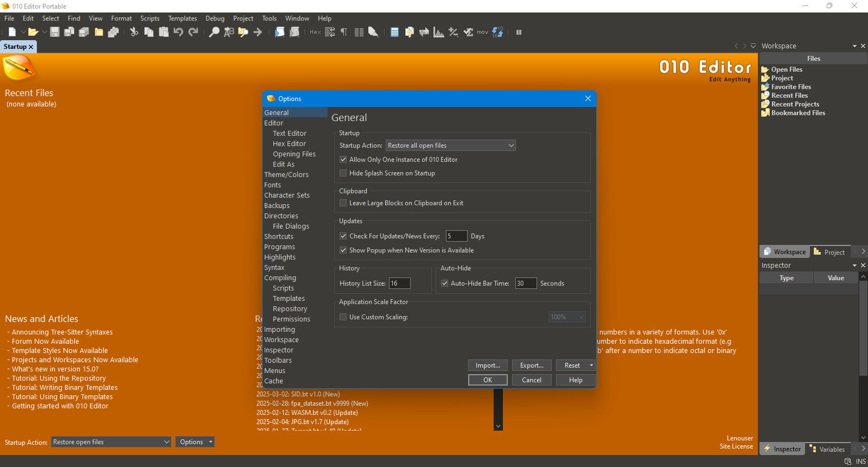Screen dimensions: 868x467
Task: Click the Save As toolbar icon
Action: coord(69,32)
